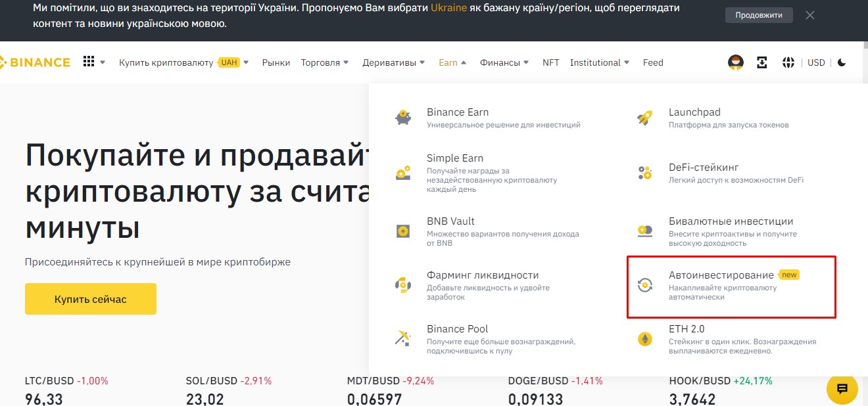This screenshot has height=406, width=868.
Task: Click the new badge next to Автоинвестирование
Action: (789, 275)
